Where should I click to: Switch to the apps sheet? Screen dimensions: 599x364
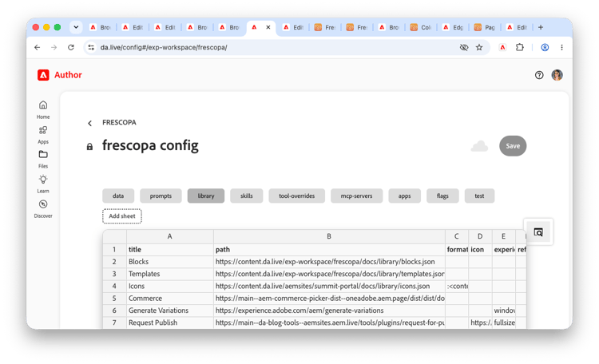point(405,196)
